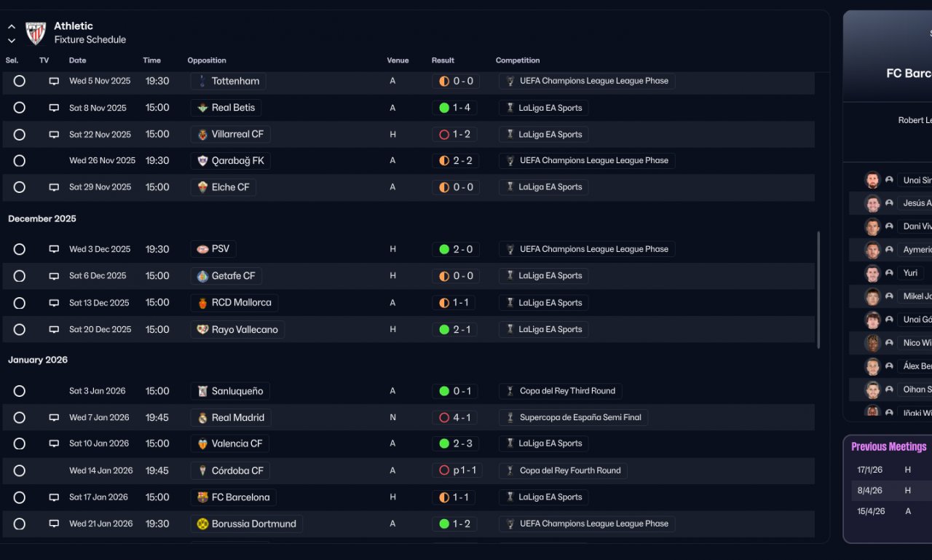Sort fixtures by the Opposition column header
Screen dimensions: 932x560
[x=207, y=60]
